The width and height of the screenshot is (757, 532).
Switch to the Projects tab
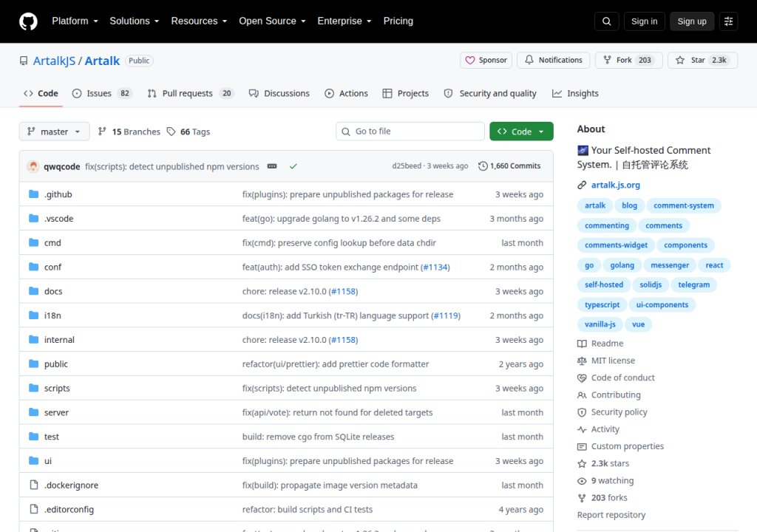coord(406,94)
